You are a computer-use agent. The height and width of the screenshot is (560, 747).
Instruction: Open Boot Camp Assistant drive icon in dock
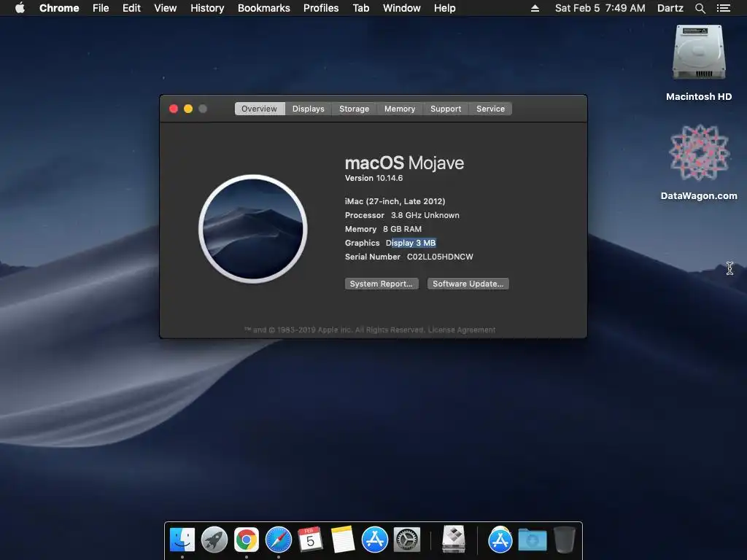453,540
